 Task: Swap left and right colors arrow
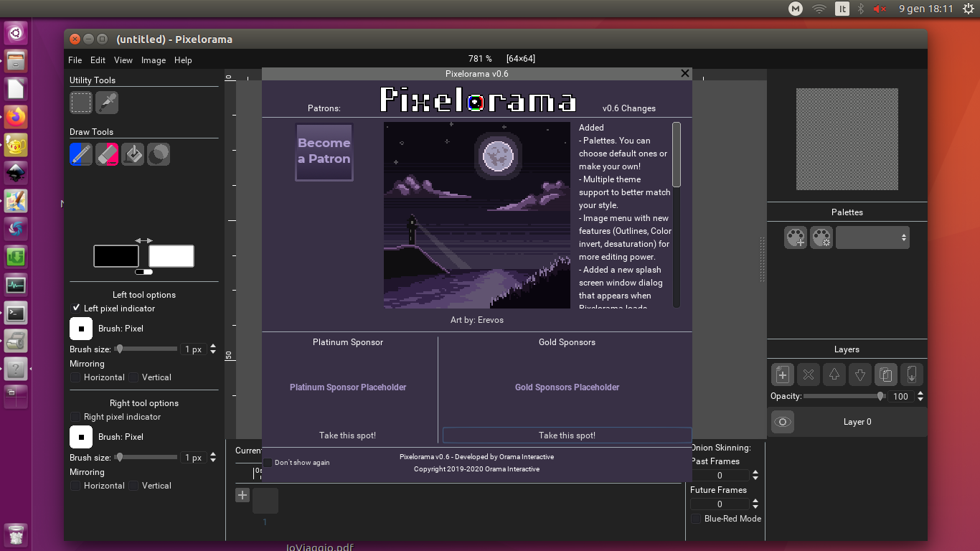(x=143, y=240)
